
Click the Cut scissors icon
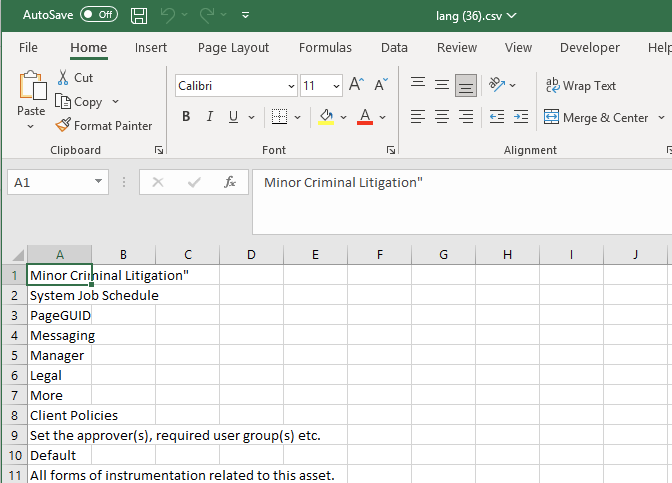(x=63, y=77)
